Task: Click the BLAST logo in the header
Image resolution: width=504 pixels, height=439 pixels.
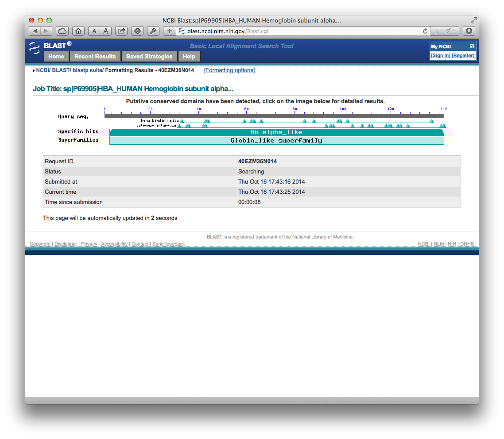Action: pos(50,46)
